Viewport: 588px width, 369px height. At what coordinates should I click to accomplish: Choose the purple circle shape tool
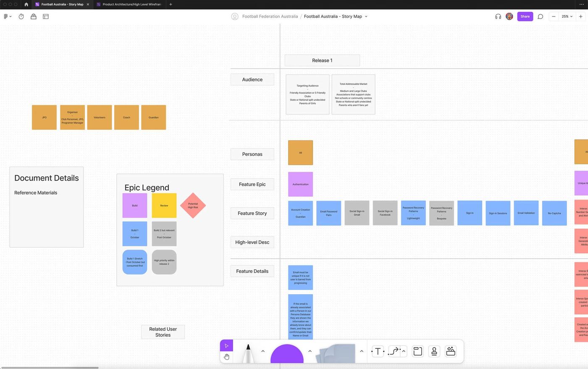click(287, 354)
